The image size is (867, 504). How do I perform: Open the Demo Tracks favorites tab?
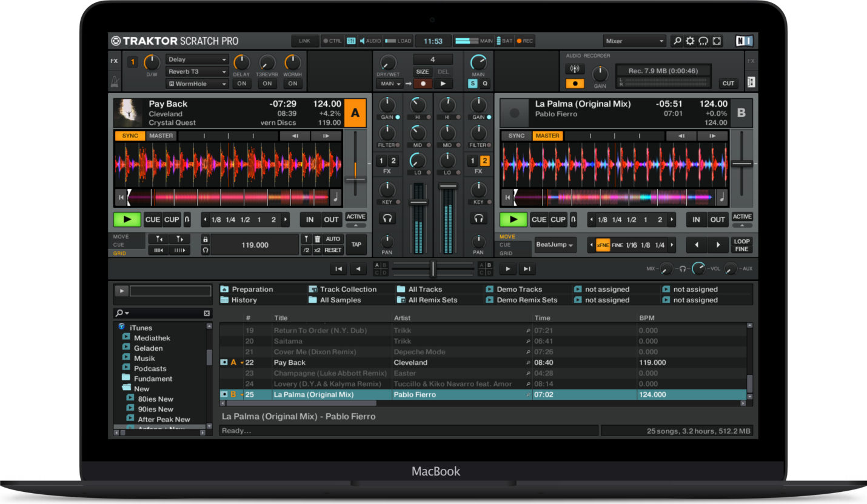pos(520,289)
